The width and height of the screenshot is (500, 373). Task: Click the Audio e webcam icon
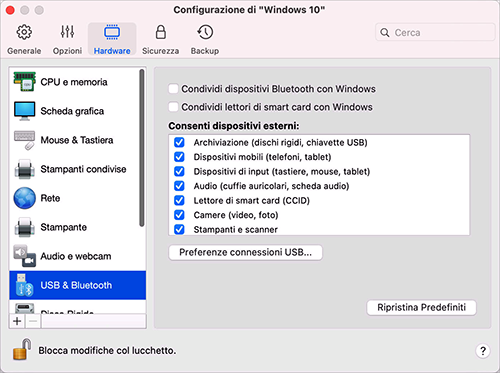point(25,256)
